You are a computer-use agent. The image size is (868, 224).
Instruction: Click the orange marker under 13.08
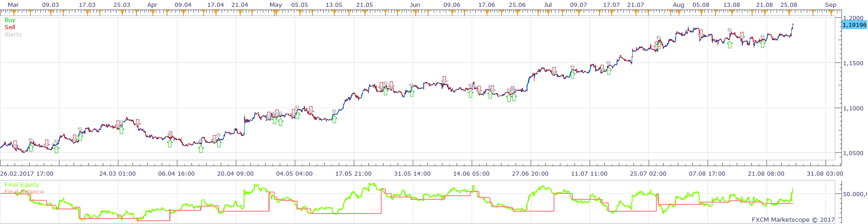coord(732,12)
